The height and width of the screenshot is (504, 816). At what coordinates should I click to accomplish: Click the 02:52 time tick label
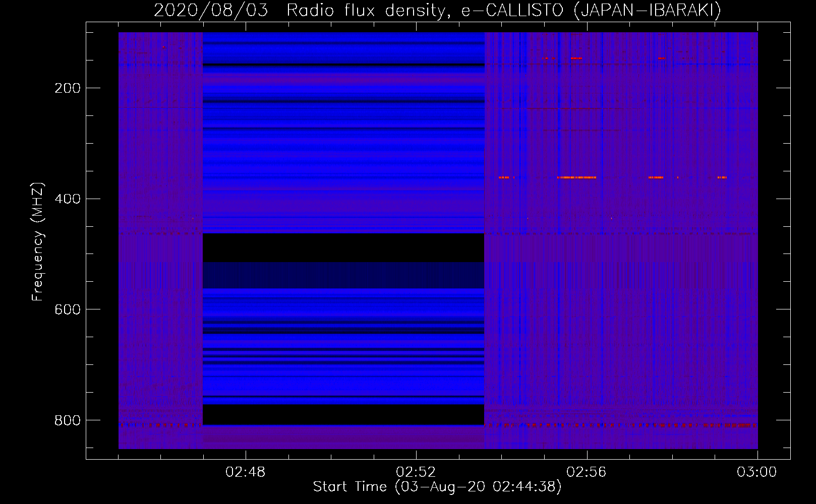416,472
